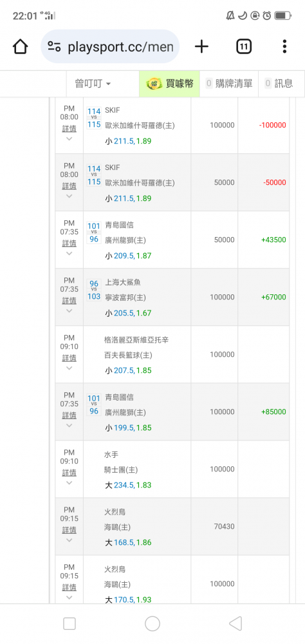Viewport: 305px width, 644px height.
Task: Click 詳情 link for 火烈鳥 168.5 bet
Action: tap(69, 530)
